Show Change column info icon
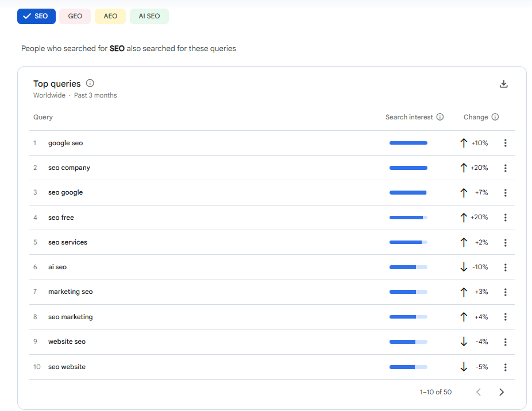 pyautogui.click(x=495, y=117)
